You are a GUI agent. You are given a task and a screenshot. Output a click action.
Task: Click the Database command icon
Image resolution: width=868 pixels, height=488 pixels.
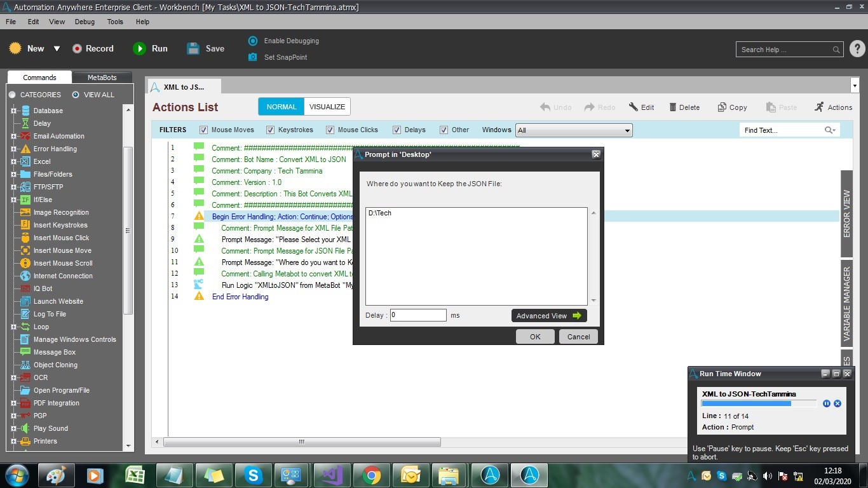(25, 111)
